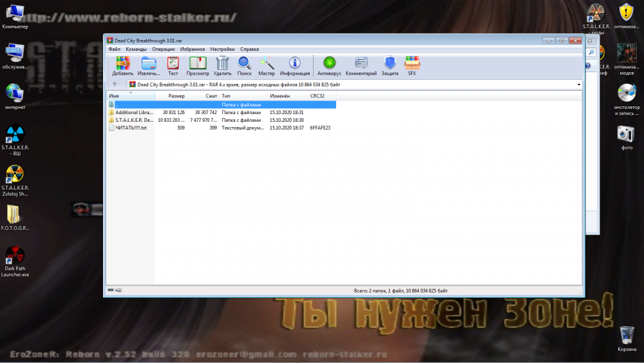644x363 pixels.
Task: Click the drive icon in status bar
Action: pos(111,290)
